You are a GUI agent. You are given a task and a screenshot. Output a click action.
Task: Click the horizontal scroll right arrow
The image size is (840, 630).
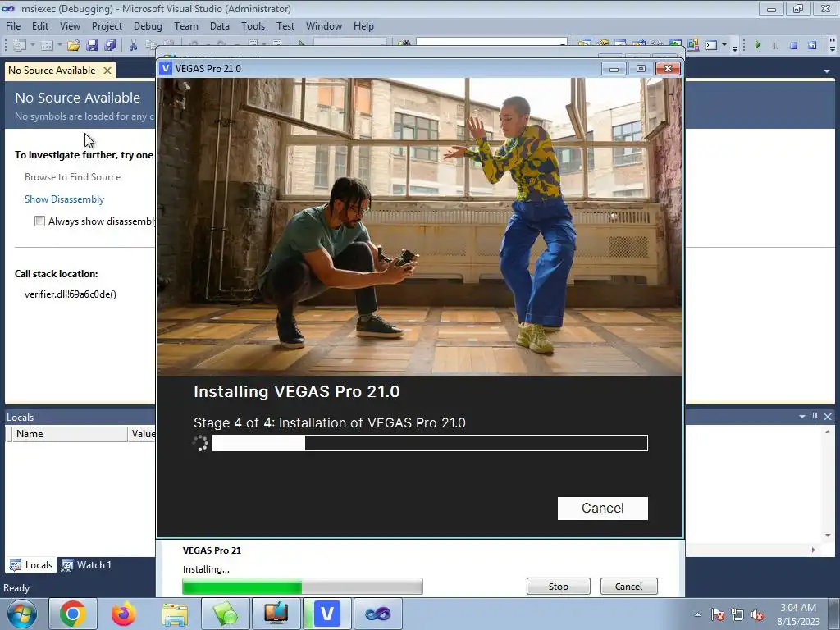coord(813,550)
